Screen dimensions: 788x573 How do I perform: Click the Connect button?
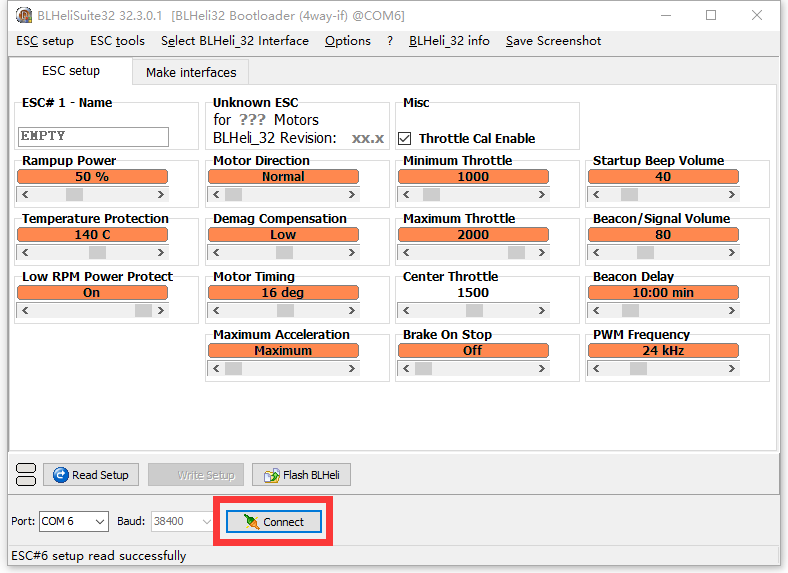pos(273,522)
